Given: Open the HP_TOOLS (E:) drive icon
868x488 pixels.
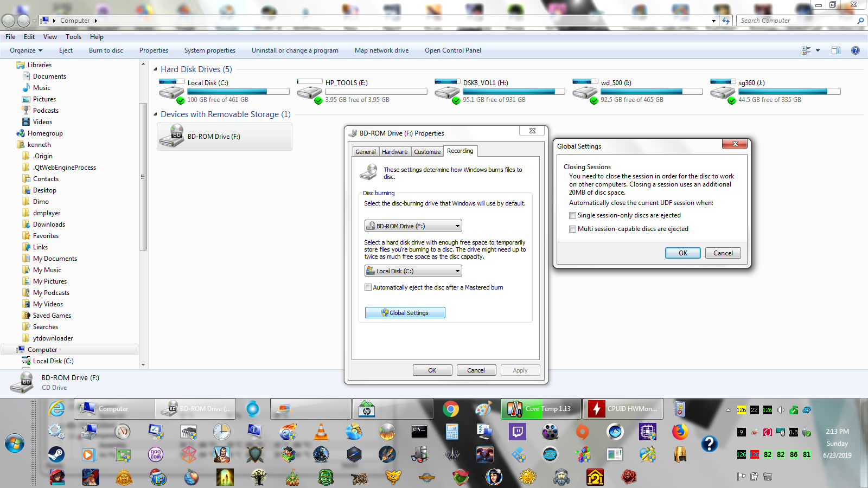Looking at the screenshot, I should coord(309,91).
